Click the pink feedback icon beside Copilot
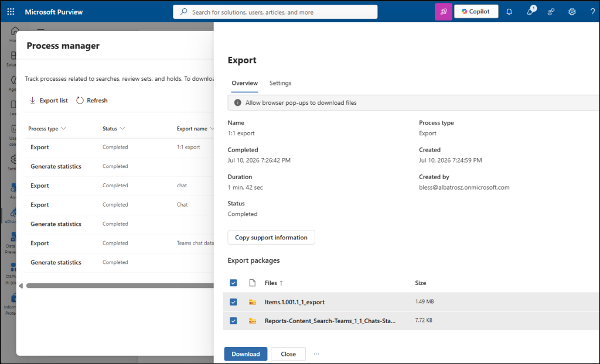Screen dimensions: 600x364 [444, 12]
